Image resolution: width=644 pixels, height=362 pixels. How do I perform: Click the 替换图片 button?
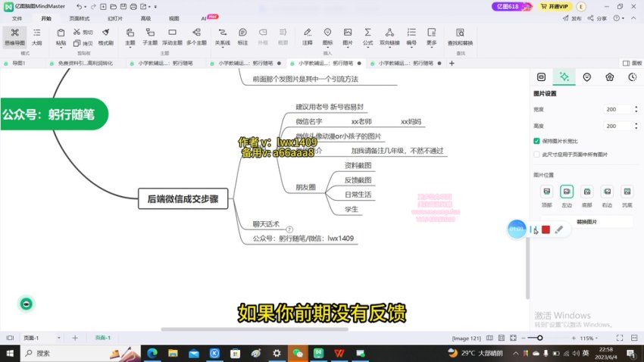[x=586, y=223]
